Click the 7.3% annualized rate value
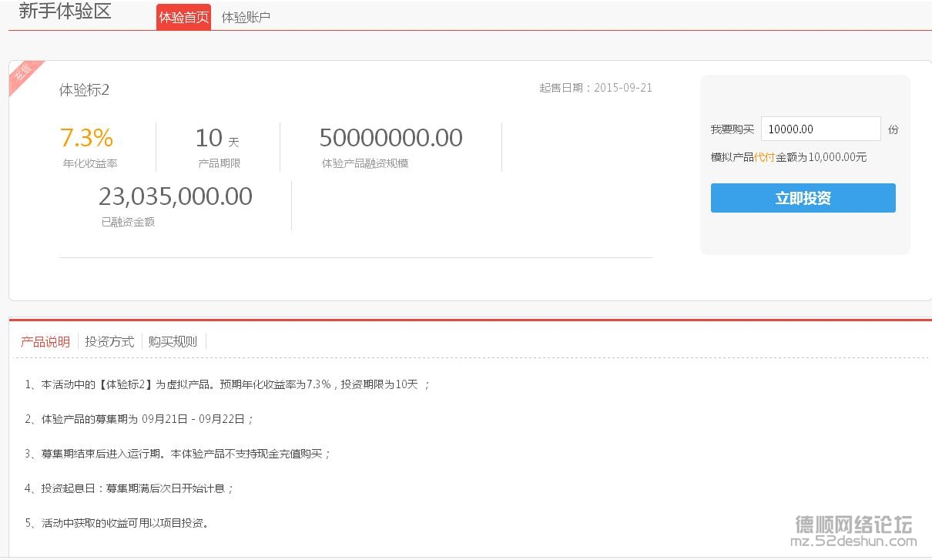This screenshot has width=932, height=560. coord(86,138)
